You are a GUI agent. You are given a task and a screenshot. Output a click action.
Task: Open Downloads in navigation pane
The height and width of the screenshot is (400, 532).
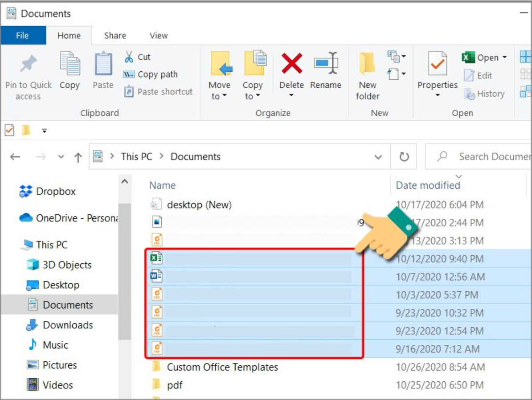[60, 325]
